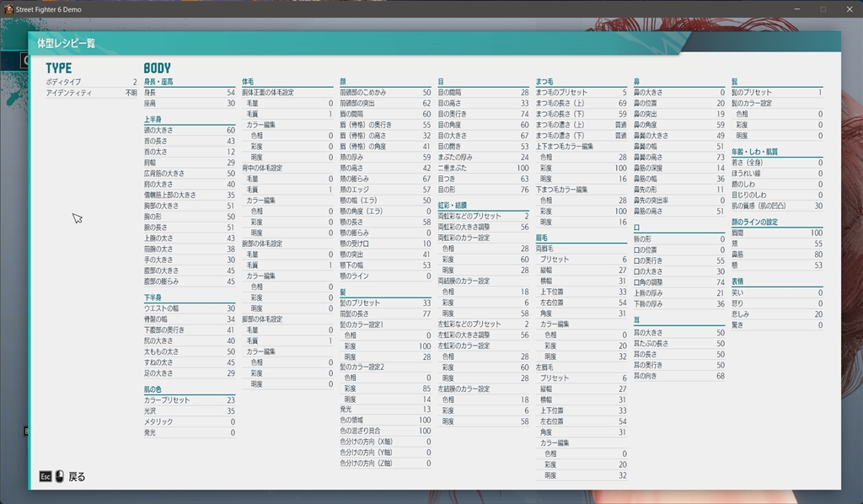Viewport: 863px width, 504px height.
Task: Select the 胸の形 row
Action: (x=190, y=217)
